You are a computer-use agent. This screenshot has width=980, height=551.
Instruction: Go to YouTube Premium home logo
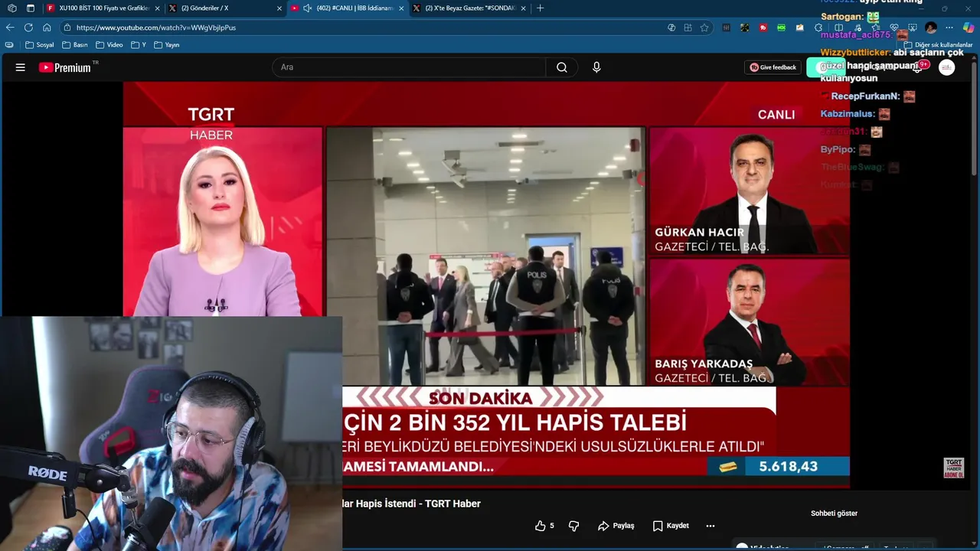coord(65,67)
